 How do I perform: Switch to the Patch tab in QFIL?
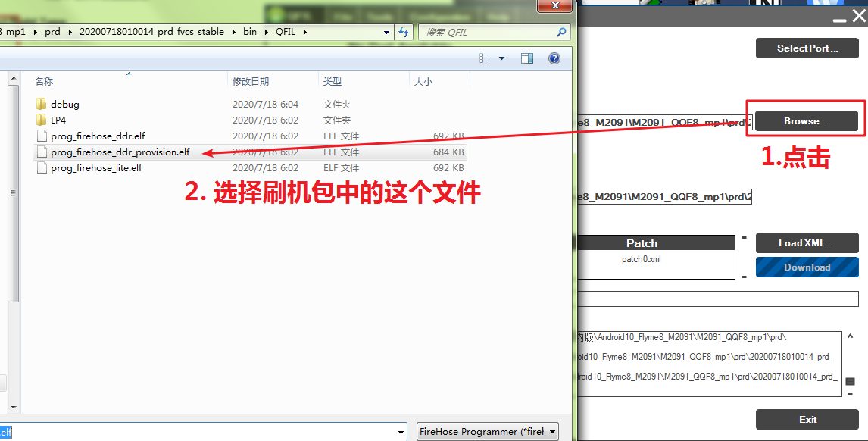642,242
